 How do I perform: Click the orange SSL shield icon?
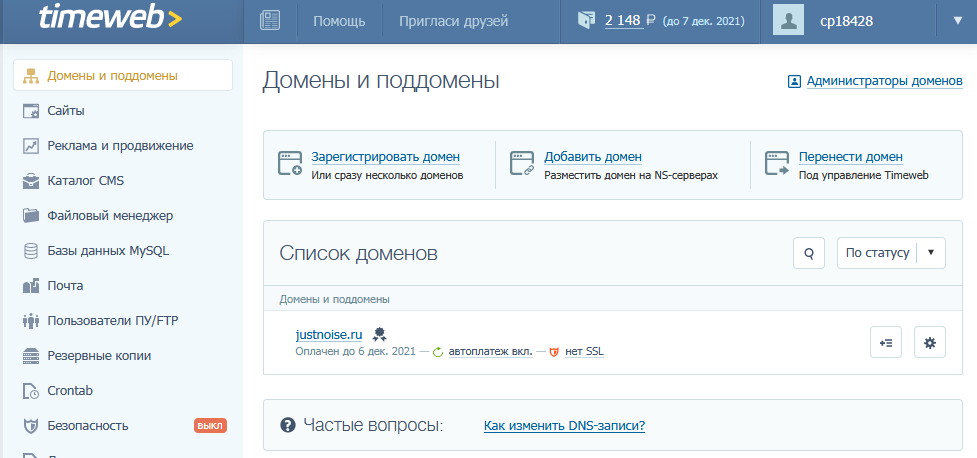(554, 352)
